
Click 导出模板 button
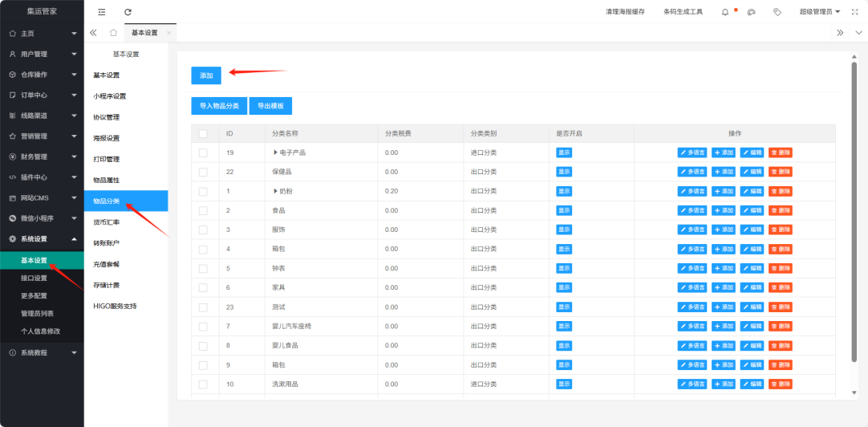270,106
